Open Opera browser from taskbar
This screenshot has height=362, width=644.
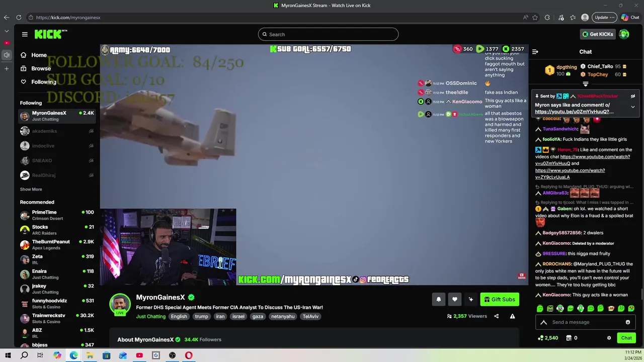point(189,355)
